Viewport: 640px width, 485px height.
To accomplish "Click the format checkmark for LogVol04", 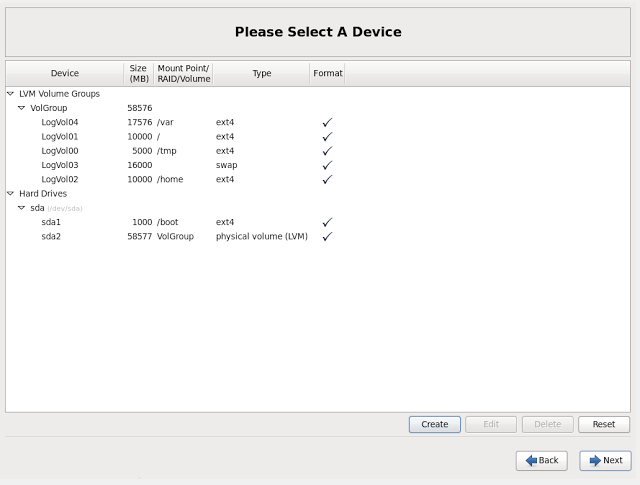I will coord(326,122).
